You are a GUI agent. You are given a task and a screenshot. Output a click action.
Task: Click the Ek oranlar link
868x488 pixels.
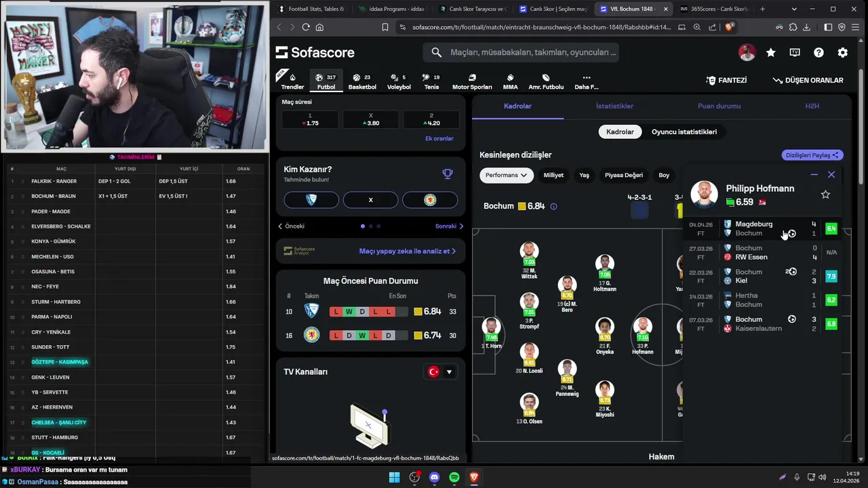(x=439, y=138)
